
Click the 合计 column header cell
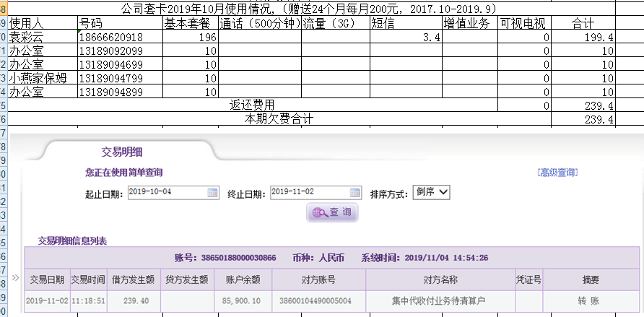(583, 23)
